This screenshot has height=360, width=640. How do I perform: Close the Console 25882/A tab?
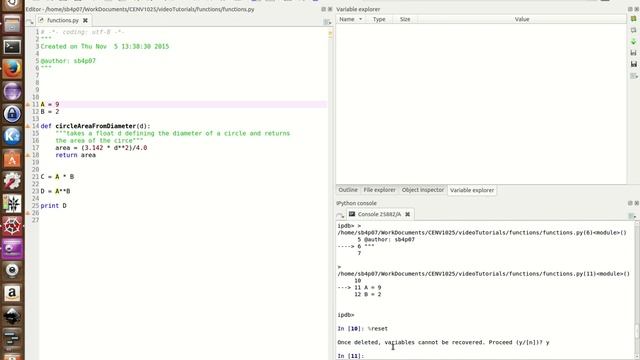(x=407, y=214)
